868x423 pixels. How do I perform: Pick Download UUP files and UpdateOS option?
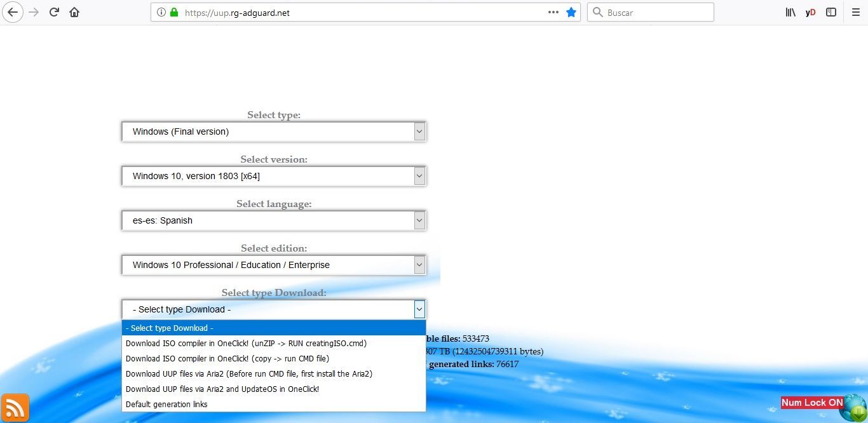click(x=222, y=389)
